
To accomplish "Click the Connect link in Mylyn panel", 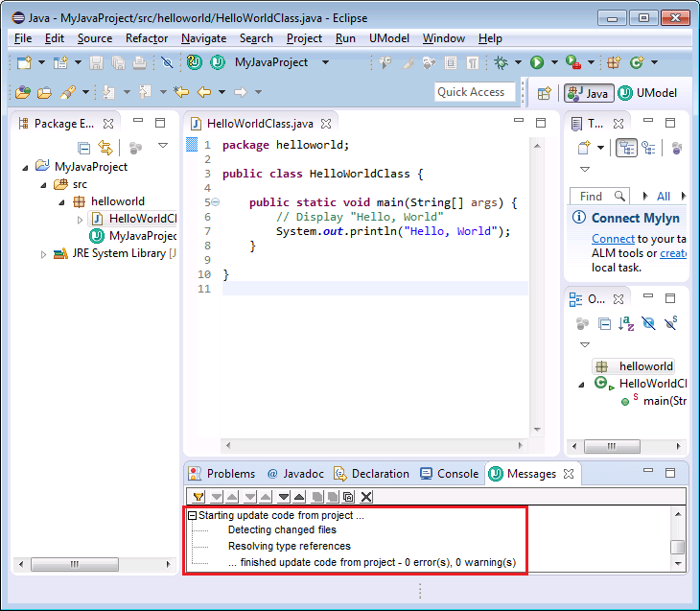I will point(613,238).
